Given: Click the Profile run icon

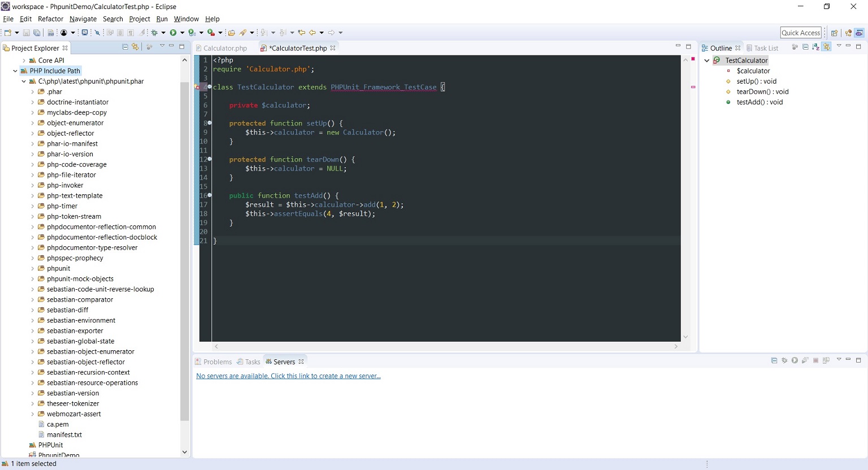Looking at the screenshot, I should click(192, 33).
